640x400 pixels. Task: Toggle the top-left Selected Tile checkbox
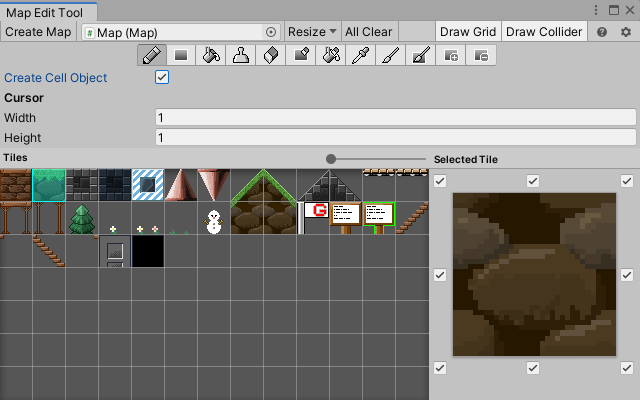click(x=440, y=180)
